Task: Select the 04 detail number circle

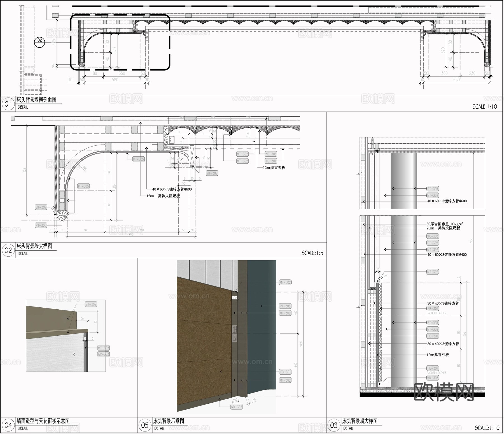Action: pyautogui.click(x=8, y=425)
